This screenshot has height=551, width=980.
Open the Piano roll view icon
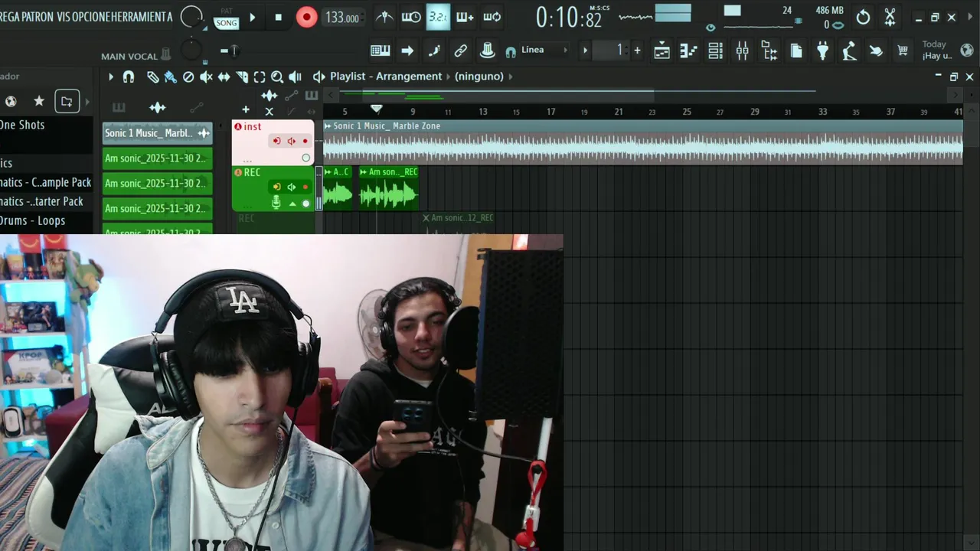click(x=688, y=51)
